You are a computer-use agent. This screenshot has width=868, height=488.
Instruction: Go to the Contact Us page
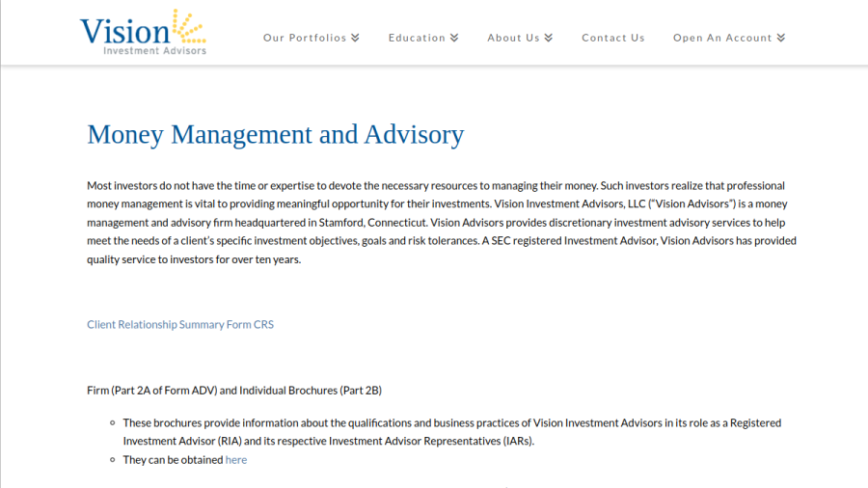pos(612,38)
